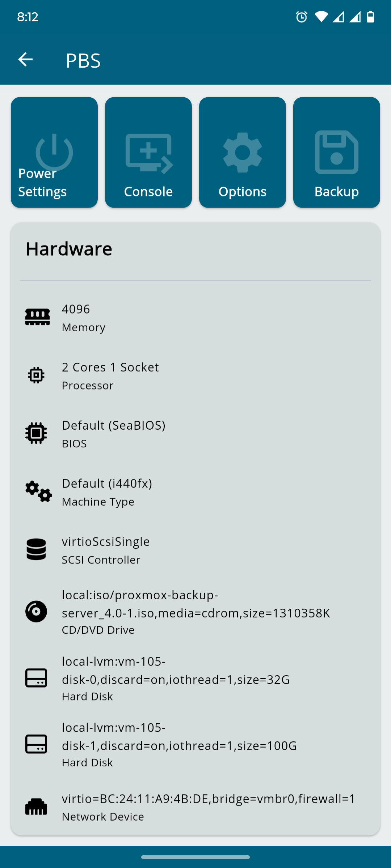Select the 4096 Memory entry

pos(83,318)
